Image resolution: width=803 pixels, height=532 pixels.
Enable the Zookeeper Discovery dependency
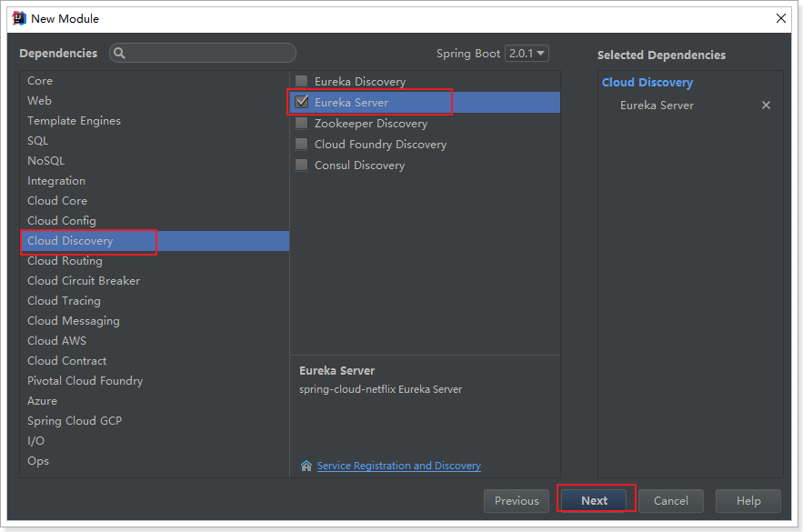coord(302,123)
